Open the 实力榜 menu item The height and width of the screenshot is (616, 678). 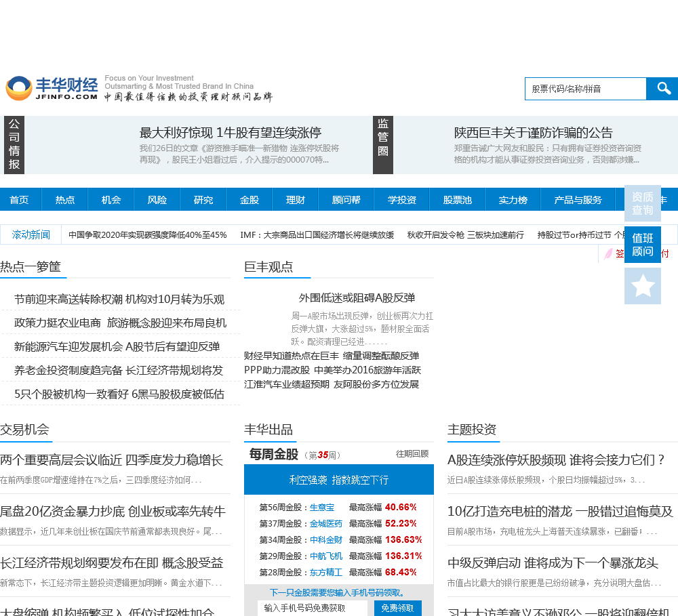(513, 200)
